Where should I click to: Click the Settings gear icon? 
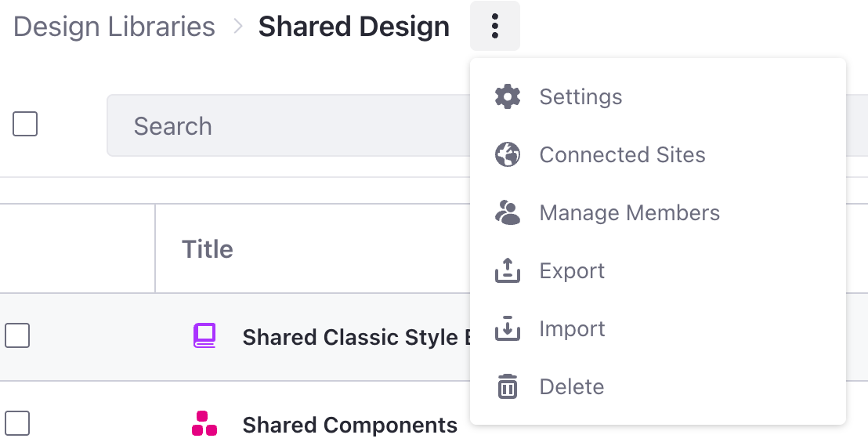pyautogui.click(x=507, y=97)
